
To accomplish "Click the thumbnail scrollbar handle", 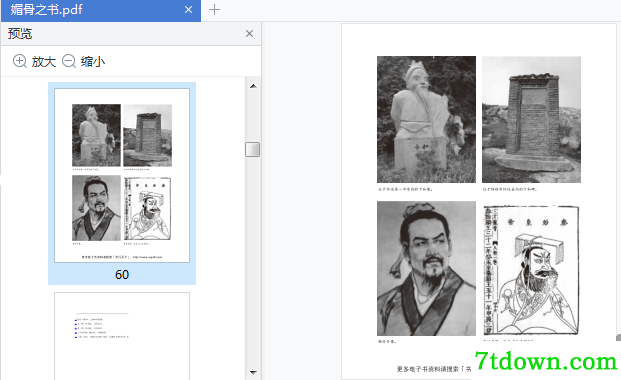I will [x=252, y=149].
